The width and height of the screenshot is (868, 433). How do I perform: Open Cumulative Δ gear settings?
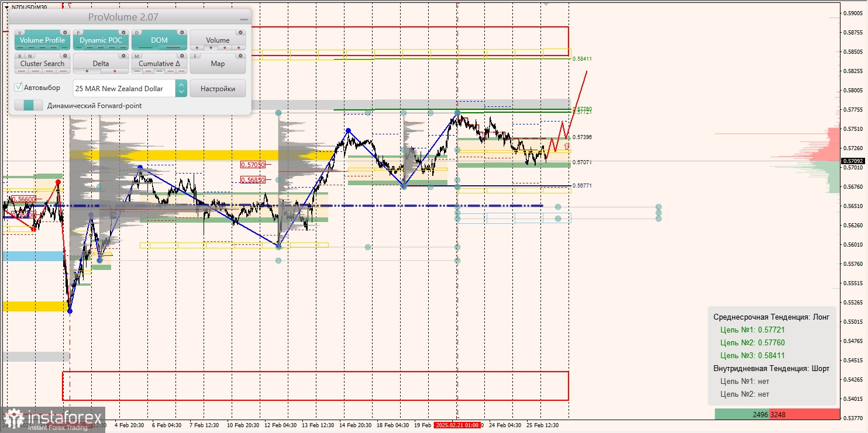pyautogui.click(x=182, y=56)
